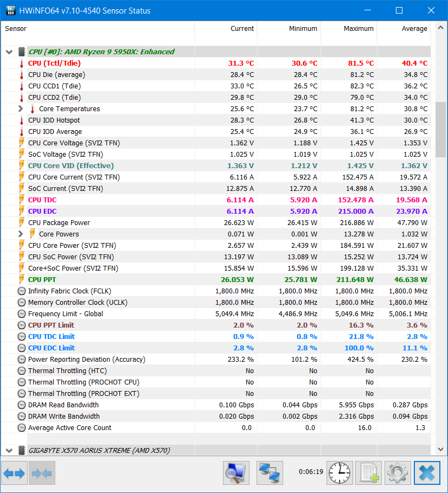Open the remote network computers icon
This screenshot has width=448, height=493.
click(x=270, y=473)
